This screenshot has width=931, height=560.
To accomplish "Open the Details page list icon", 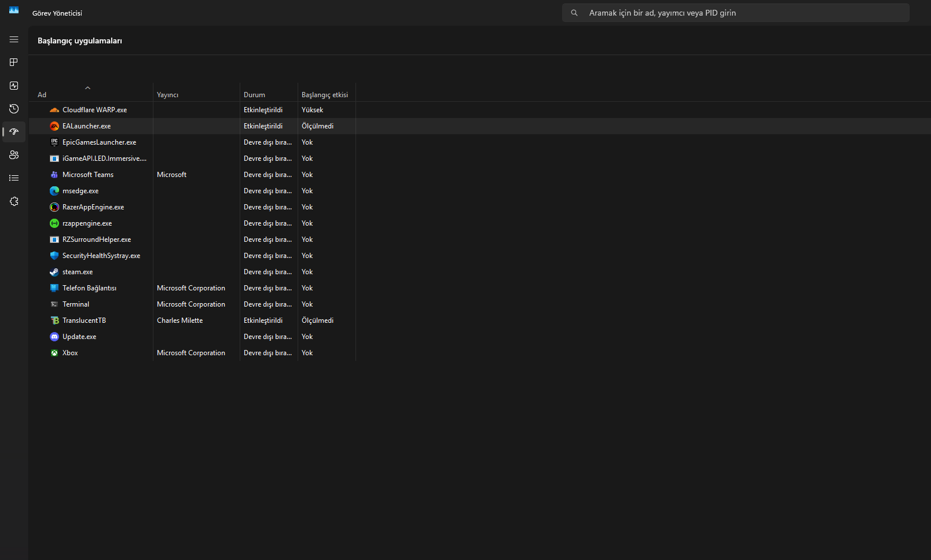I will (14, 178).
